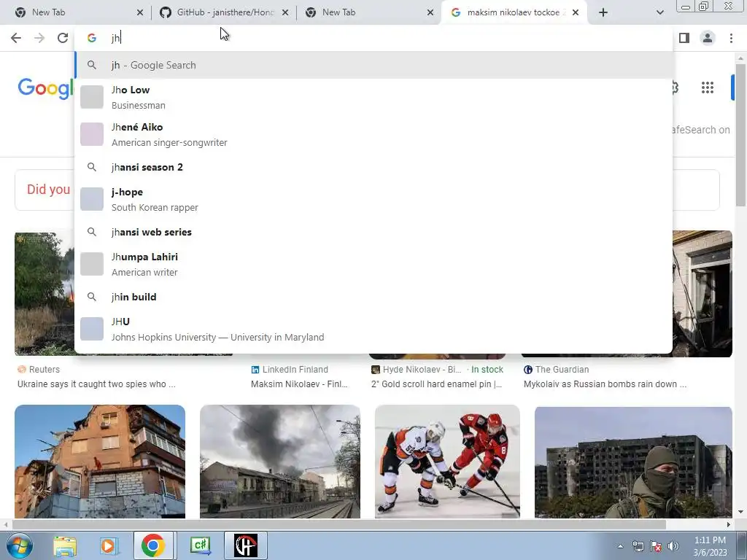The width and height of the screenshot is (747, 560).
Task: Select the maksim nikolaev search tab
Action: tap(514, 12)
